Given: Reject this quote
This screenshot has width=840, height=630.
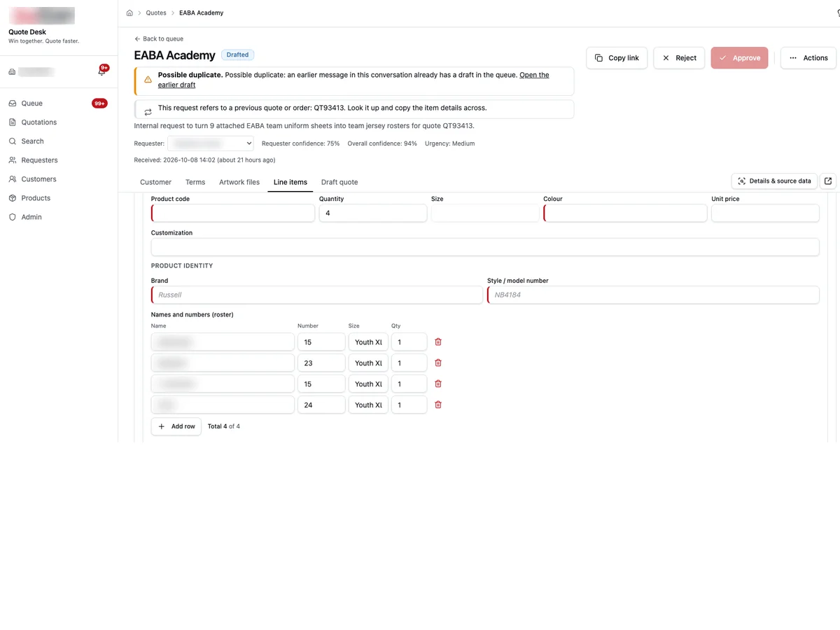Looking at the screenshot, I should click(x=679, y=58).
